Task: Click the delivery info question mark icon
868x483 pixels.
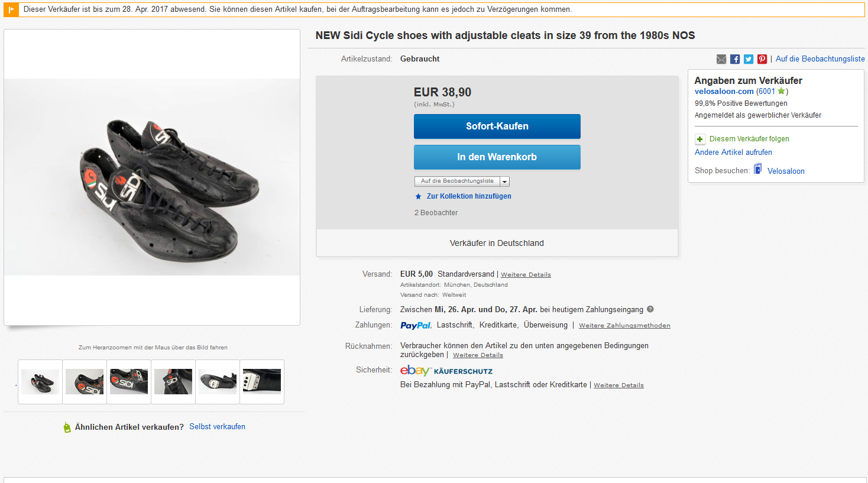Action: coord(650,309)
